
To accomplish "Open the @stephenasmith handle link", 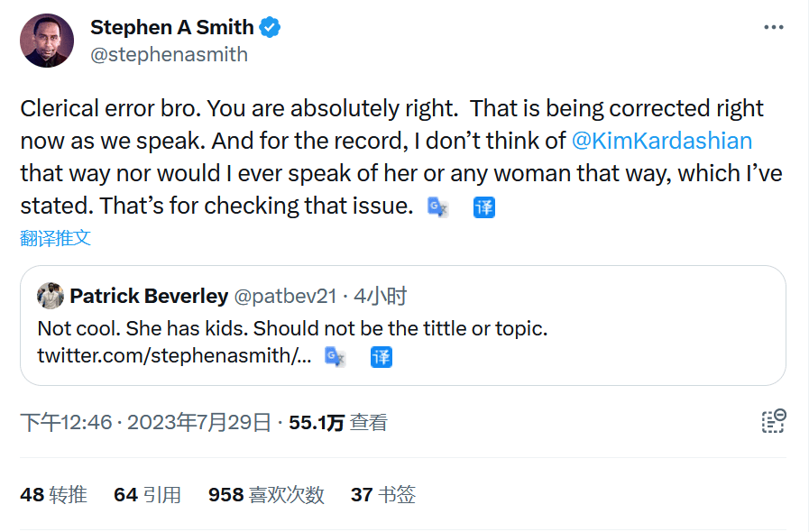I will tap(169, 54).
